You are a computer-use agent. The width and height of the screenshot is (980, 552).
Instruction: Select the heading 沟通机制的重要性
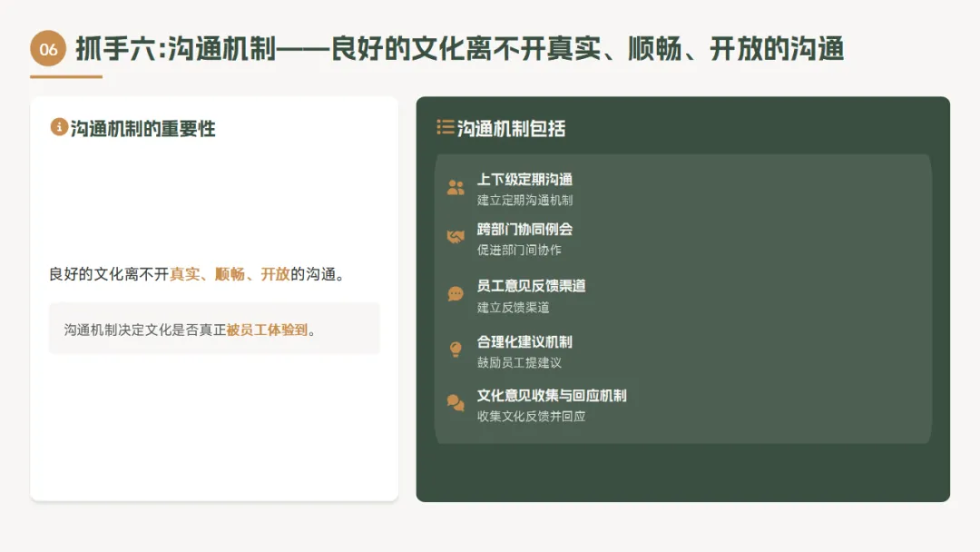coord(142,129)
